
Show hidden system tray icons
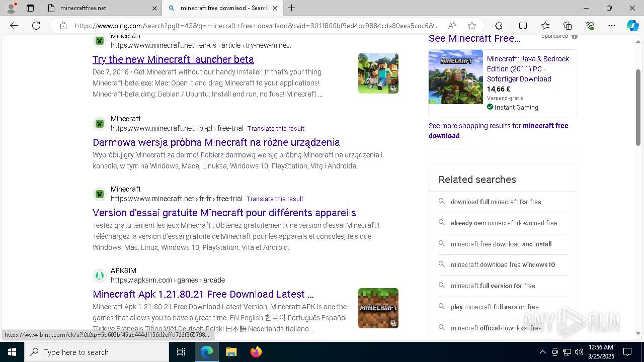(542, 352)
